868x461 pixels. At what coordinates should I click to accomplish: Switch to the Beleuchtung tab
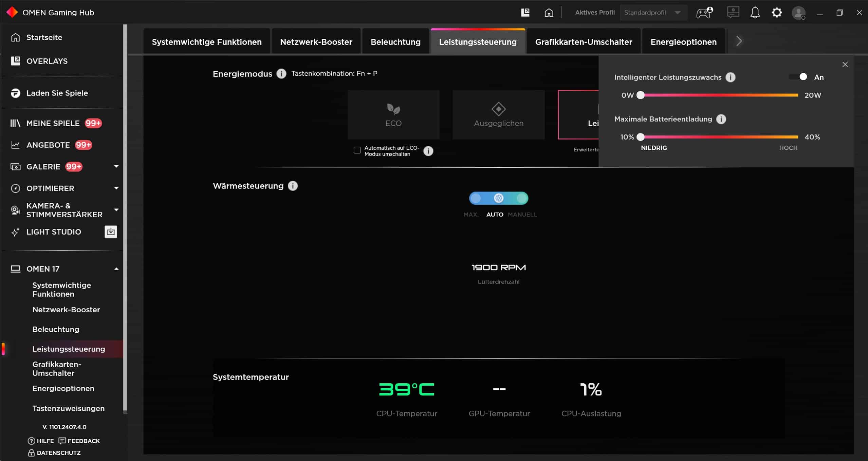[x=395, y=42]
